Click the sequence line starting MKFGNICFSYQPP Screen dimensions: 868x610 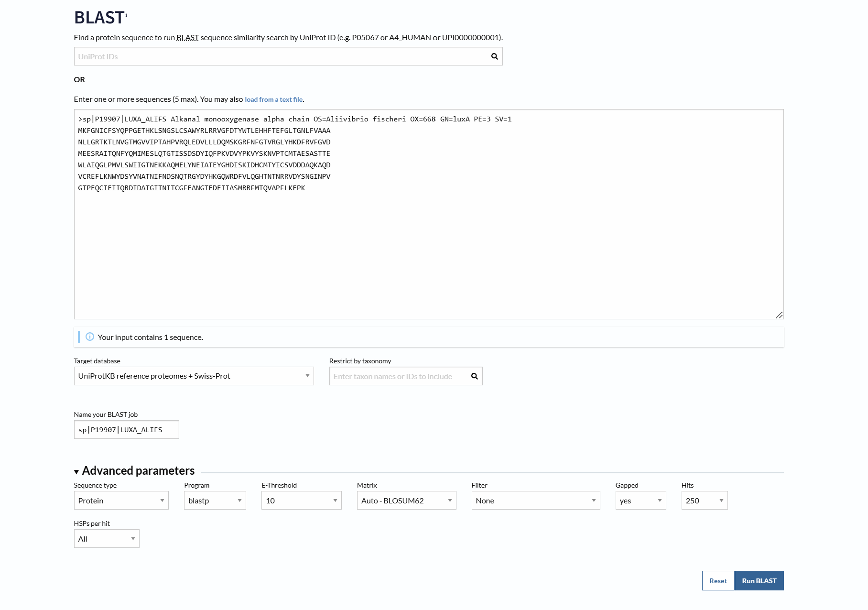click(x=204, y=131)
